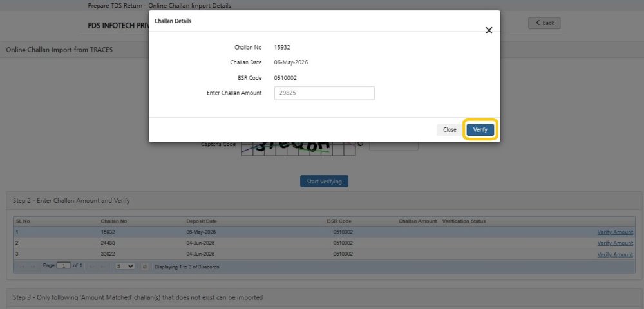The image size is (644, 309).
Task: Click the Challan No column header
Action: coord(114,221)
